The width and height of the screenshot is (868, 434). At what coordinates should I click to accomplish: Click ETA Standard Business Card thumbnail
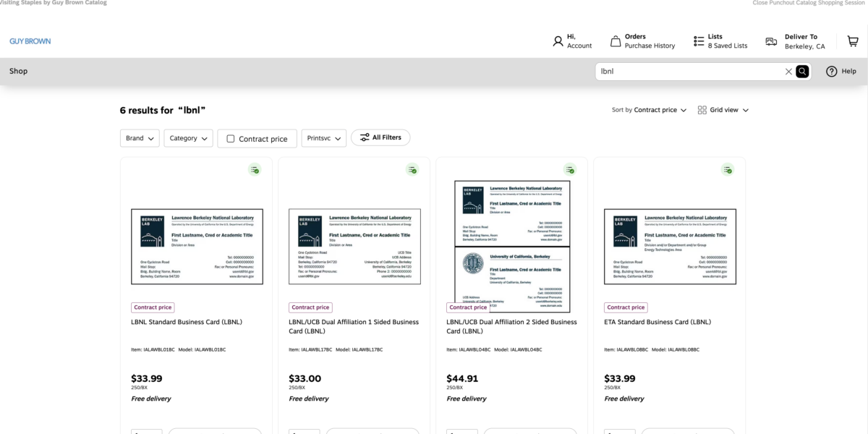coord(670,247)
